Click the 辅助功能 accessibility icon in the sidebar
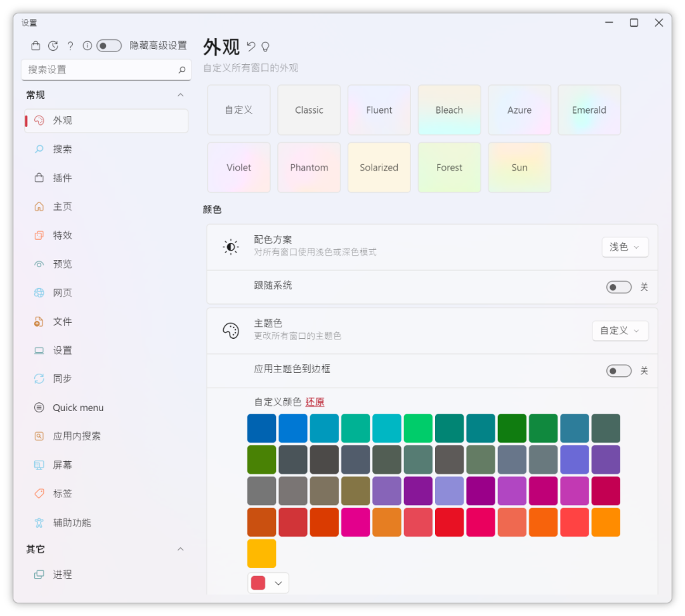Viewport: 685px width, 616px height. 39,523
